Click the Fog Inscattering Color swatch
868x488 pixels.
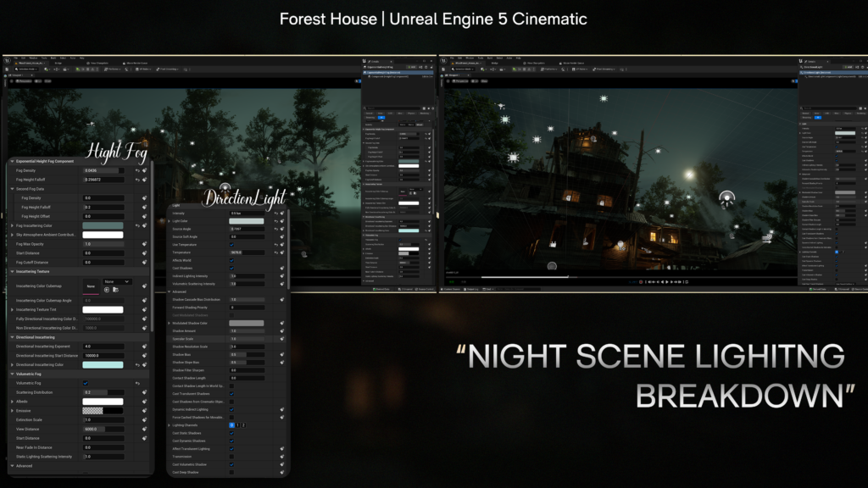tap(103, 225)
